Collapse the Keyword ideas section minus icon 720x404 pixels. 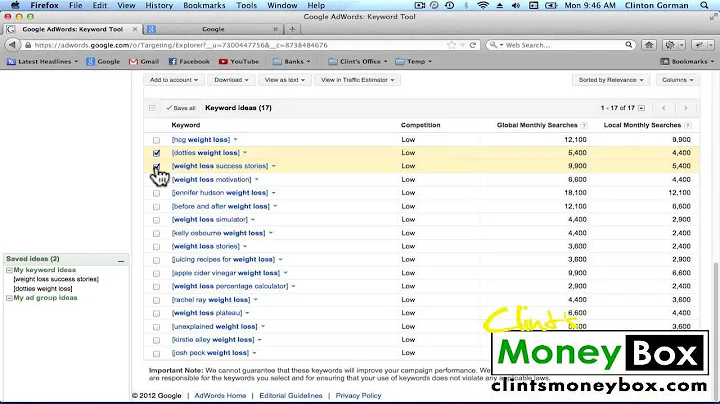152,108
